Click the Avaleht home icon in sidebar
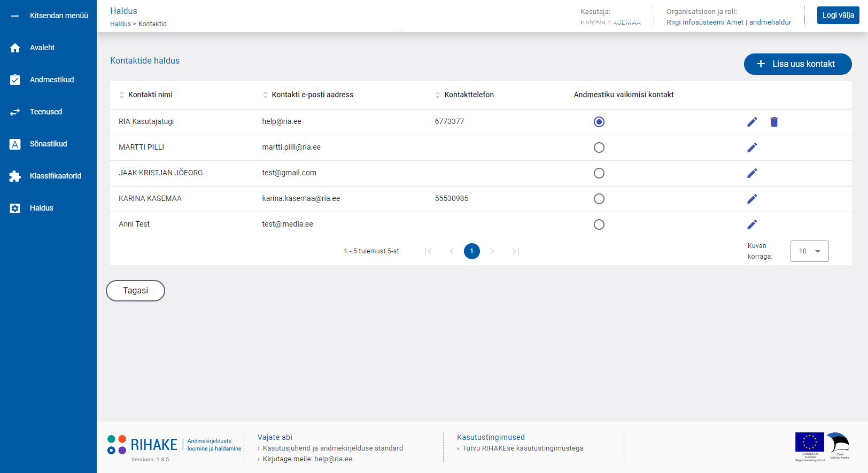The width and height of the screenshot is (868, 473). pos(15,48)
